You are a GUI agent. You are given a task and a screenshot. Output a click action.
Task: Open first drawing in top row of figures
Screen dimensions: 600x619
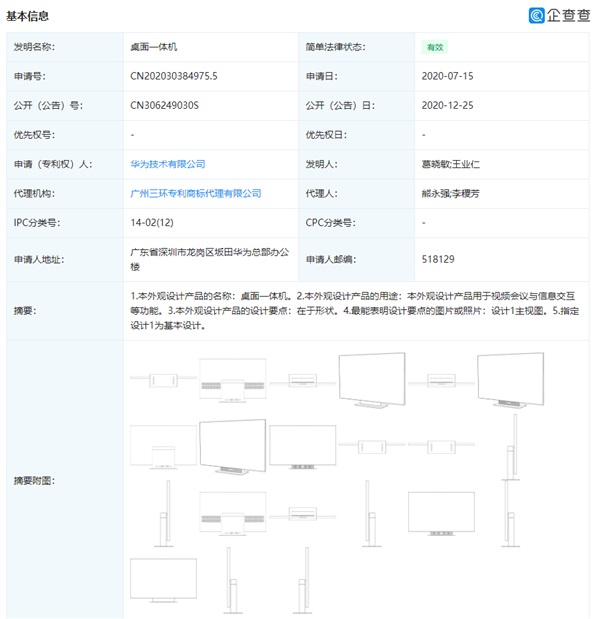coord(162,383)
